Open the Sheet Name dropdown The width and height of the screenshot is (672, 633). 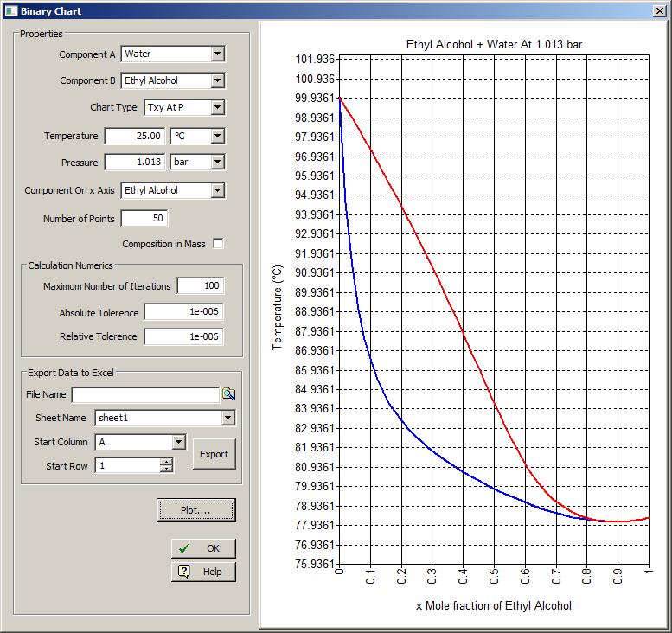227,419
